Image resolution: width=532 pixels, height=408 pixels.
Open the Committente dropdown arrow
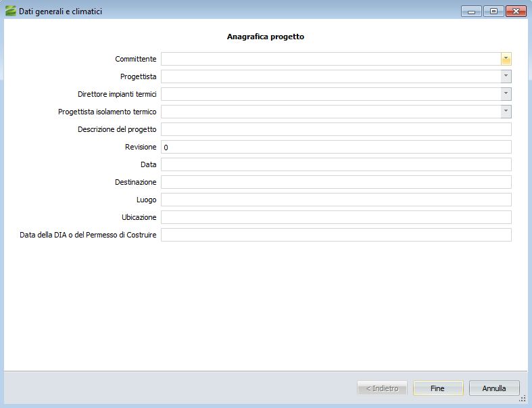[506, 59]
